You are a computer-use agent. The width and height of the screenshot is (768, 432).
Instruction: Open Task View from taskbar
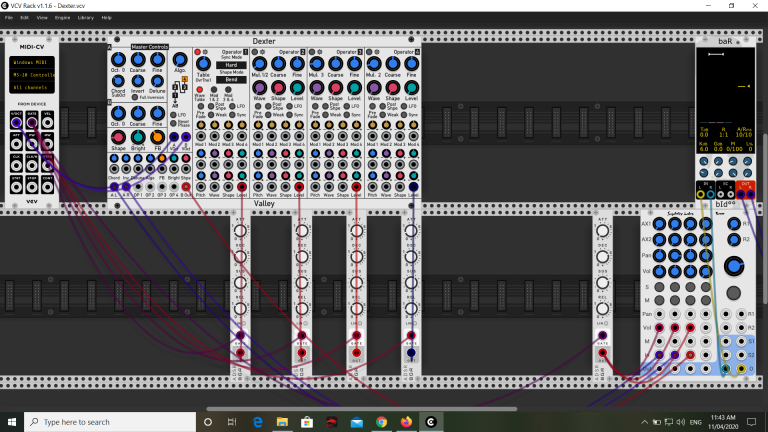232,422
